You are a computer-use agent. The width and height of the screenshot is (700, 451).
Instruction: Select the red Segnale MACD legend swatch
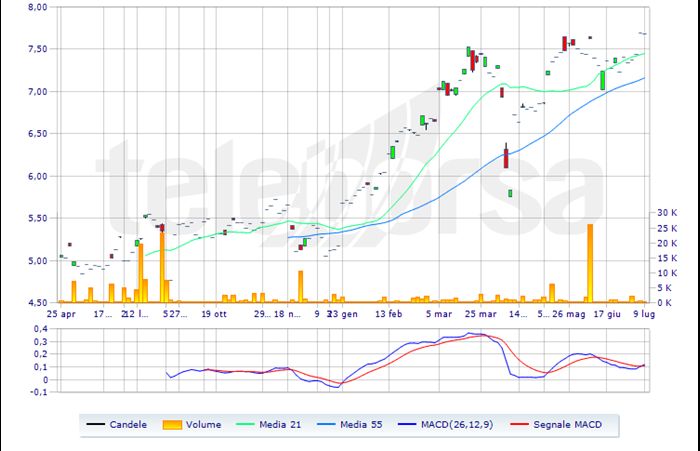[x=519, y=424]
